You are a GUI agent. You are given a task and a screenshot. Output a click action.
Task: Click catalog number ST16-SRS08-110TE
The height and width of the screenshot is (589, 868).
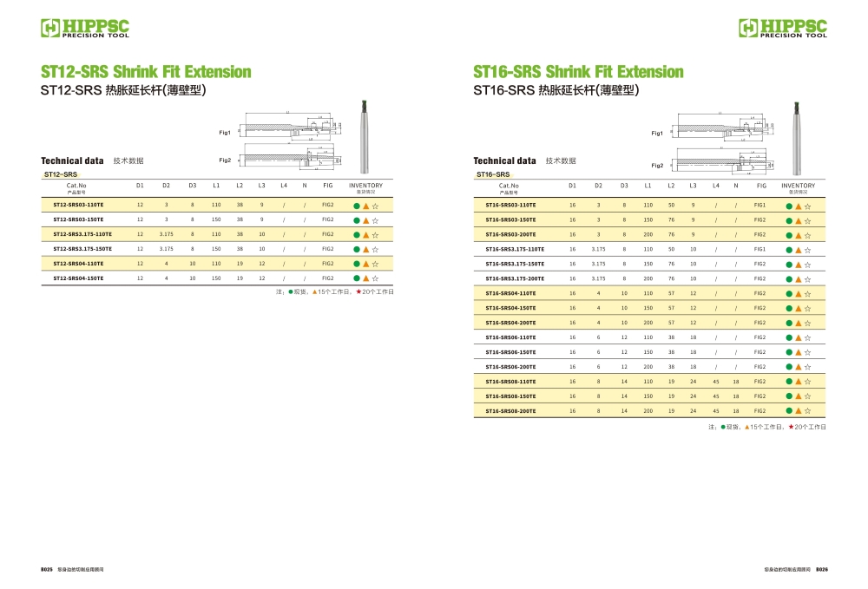click(510, 382)
